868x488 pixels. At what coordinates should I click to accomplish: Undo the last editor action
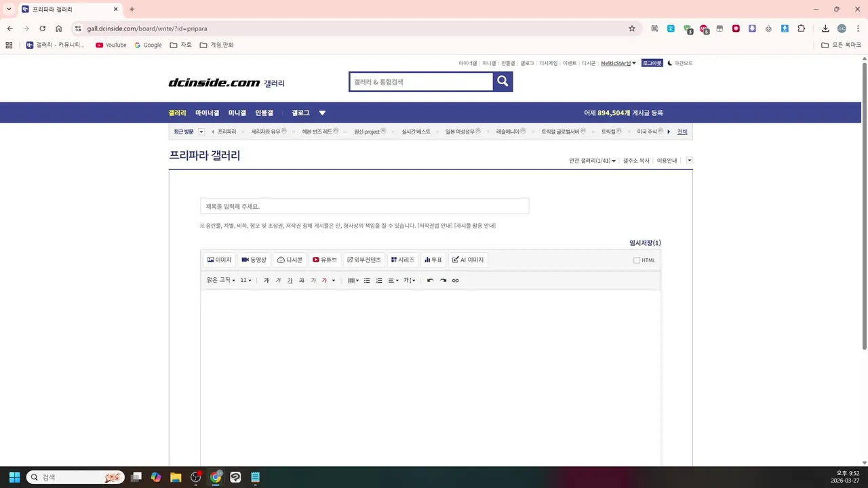click(430, 281)
